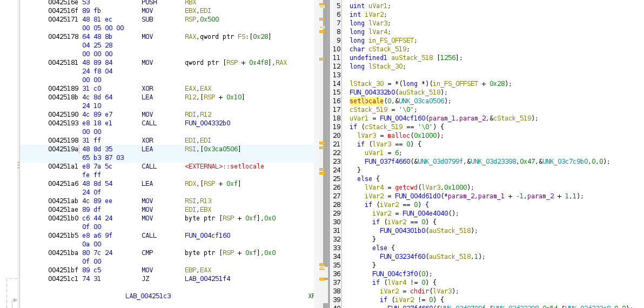Click FUN_037f4660 on decompiler line 23
This screenshot has width=644, height=308.
coord(387,161)
